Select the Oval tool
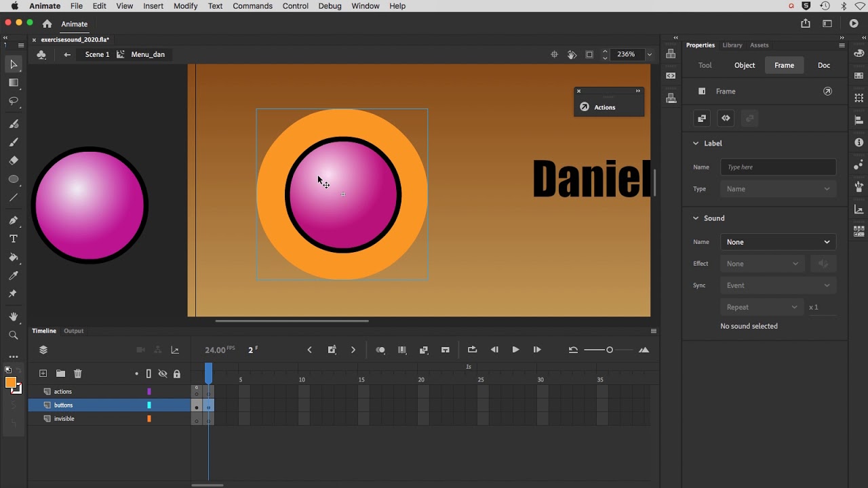This screenshot has width=868, height=488. (14, 179)
